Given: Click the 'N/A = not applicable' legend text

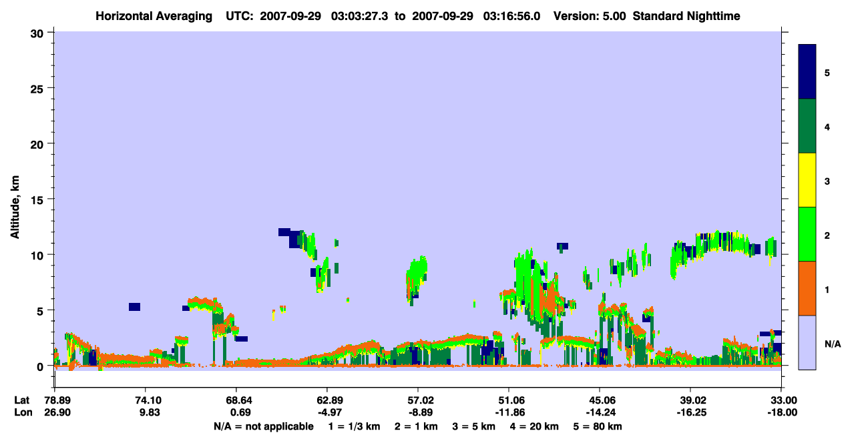Looking at the screenshot, I should pos(264,426).
